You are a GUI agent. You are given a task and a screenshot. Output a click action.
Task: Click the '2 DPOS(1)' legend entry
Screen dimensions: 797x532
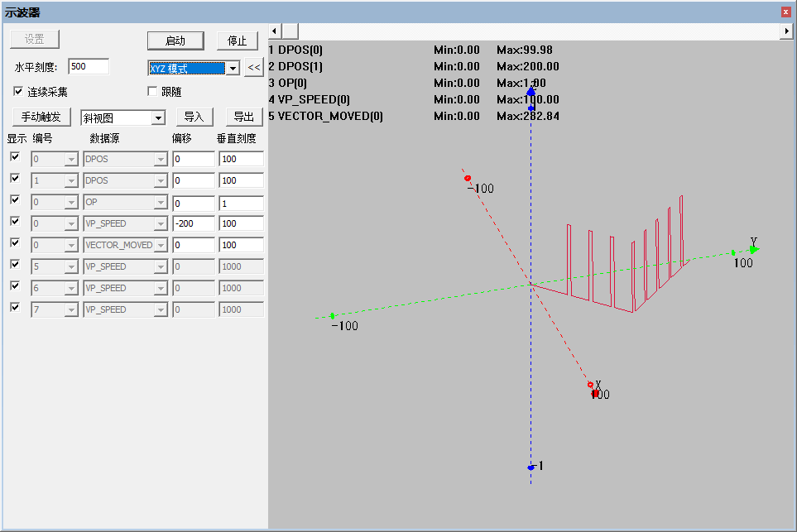click(x=295, y=66)
